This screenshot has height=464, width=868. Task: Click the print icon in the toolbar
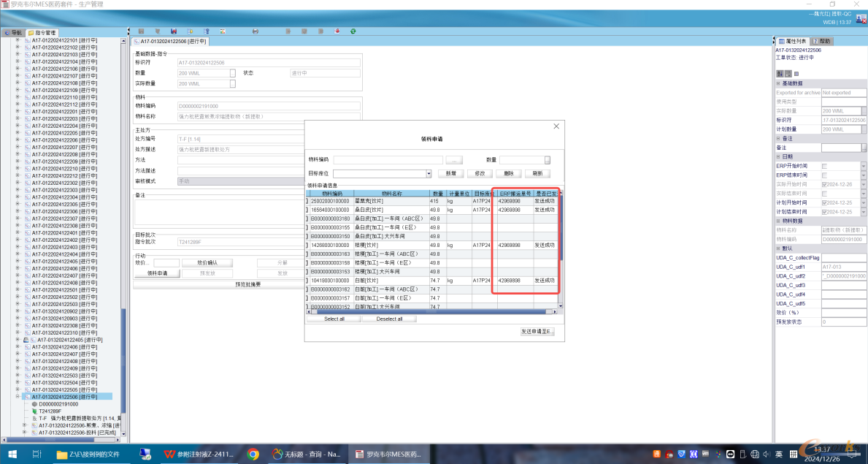[256, 31]
